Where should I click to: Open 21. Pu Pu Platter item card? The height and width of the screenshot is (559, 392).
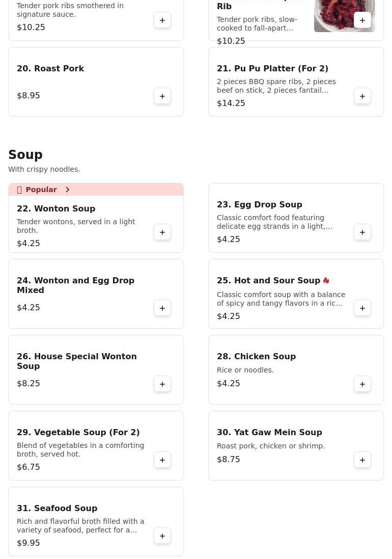pyautogui.click(x=296, y=82)
